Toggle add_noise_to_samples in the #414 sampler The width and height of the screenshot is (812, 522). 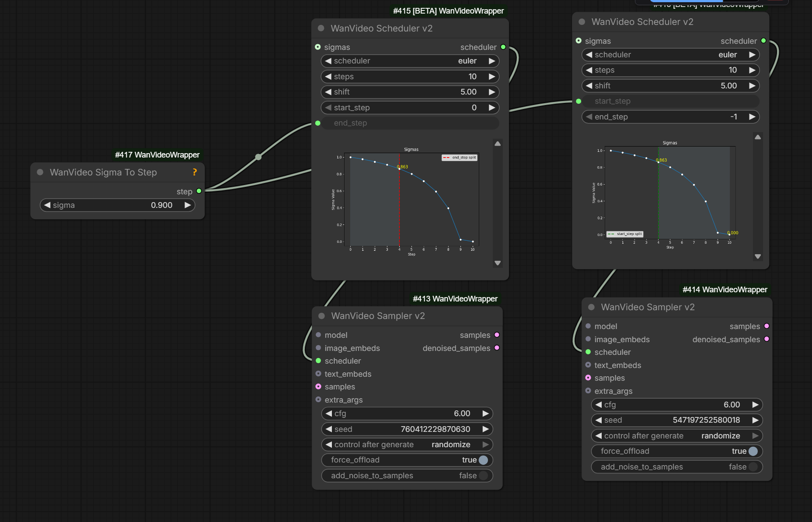pyautogui.click(x=753, y=467)
